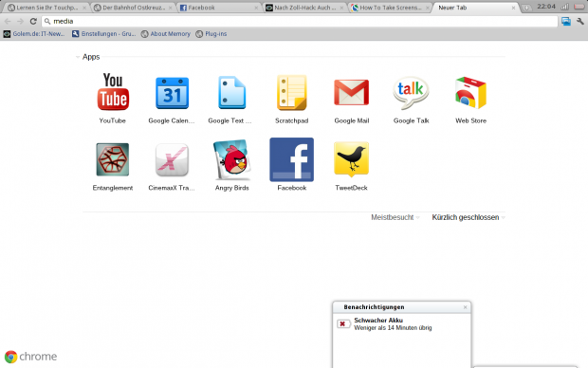Reload the current page
Image resolution: width=588 pixels, height=368 pixels.
coord(33,22)
